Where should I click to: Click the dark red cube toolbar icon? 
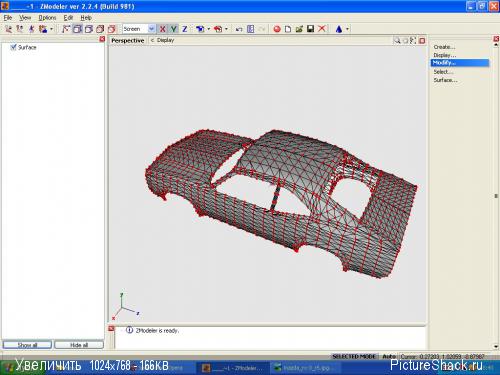point(100,29)
